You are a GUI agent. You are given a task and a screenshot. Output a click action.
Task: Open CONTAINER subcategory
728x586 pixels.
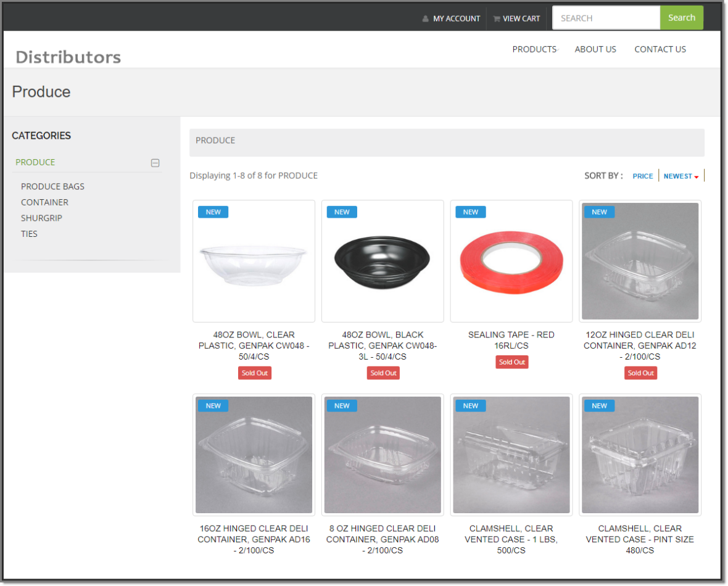[44, 202]
